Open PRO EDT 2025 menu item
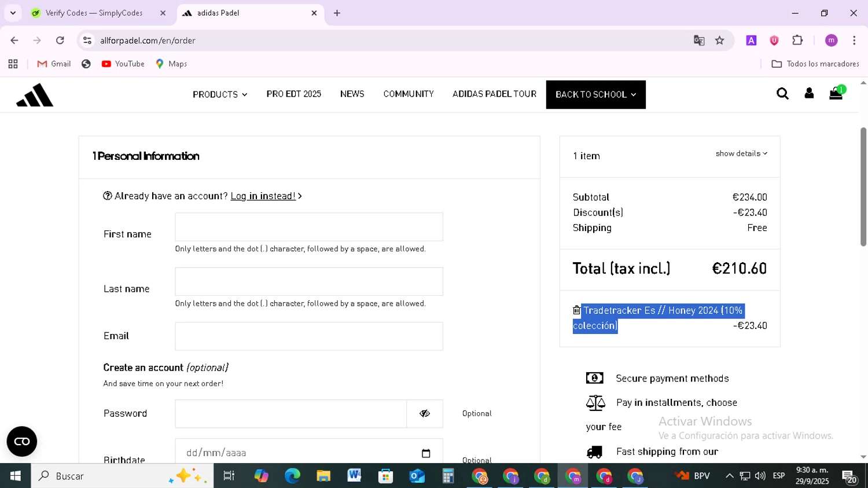The height and width of the screenshot is (488, 868). [293, 94]
